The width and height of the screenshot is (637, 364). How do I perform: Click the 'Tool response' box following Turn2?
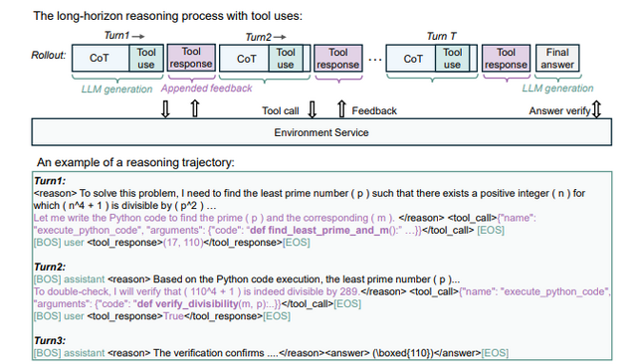pos(338,59)
